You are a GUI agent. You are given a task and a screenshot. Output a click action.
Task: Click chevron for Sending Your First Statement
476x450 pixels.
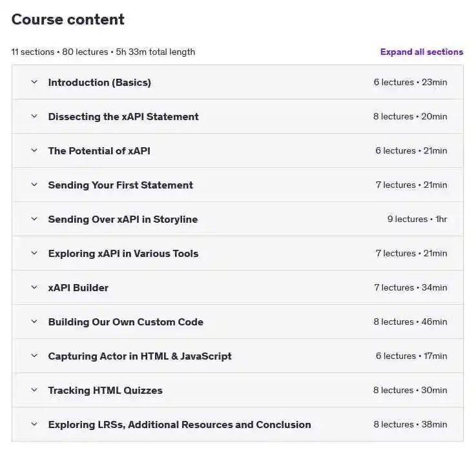point(34,185)
